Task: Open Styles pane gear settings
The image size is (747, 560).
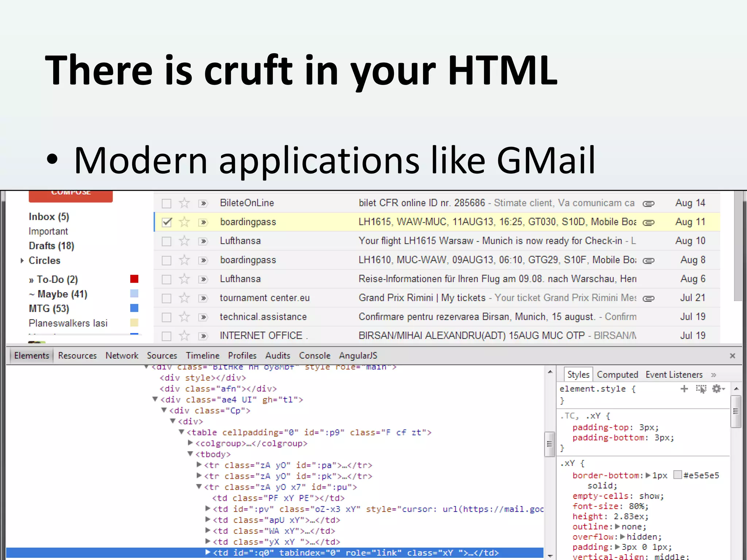Action: [x=718, y=389]
